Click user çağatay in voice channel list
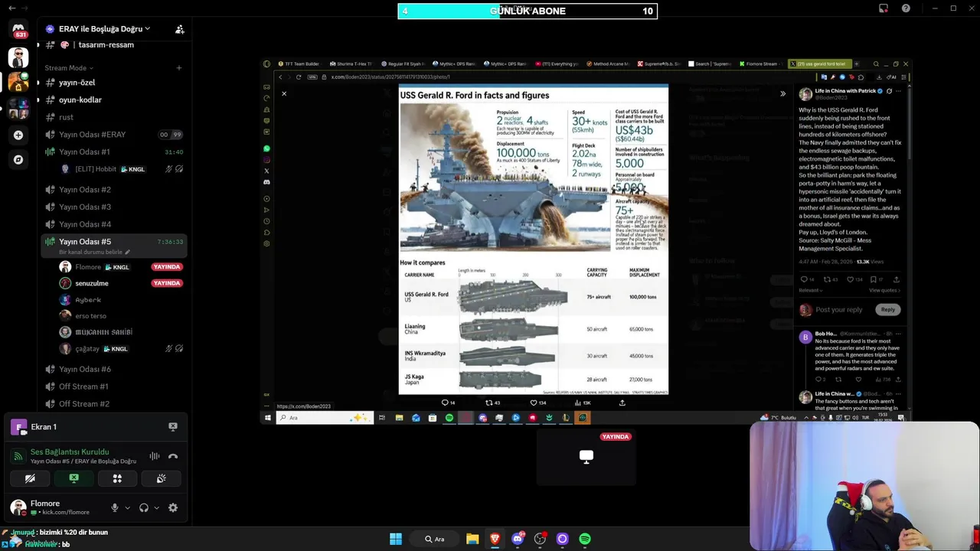The width and height of the screenshot is (980, 551). coord(87,349)
